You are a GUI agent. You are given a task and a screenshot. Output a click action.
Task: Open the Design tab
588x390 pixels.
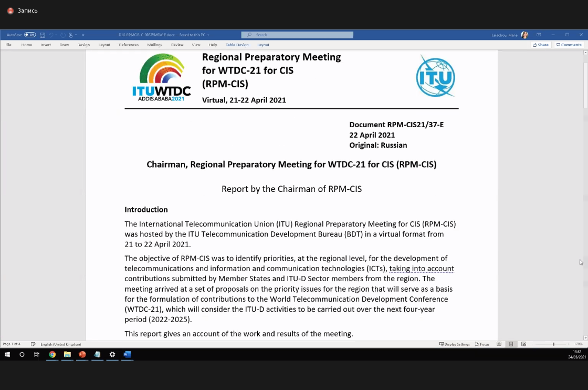coord(83,45)
